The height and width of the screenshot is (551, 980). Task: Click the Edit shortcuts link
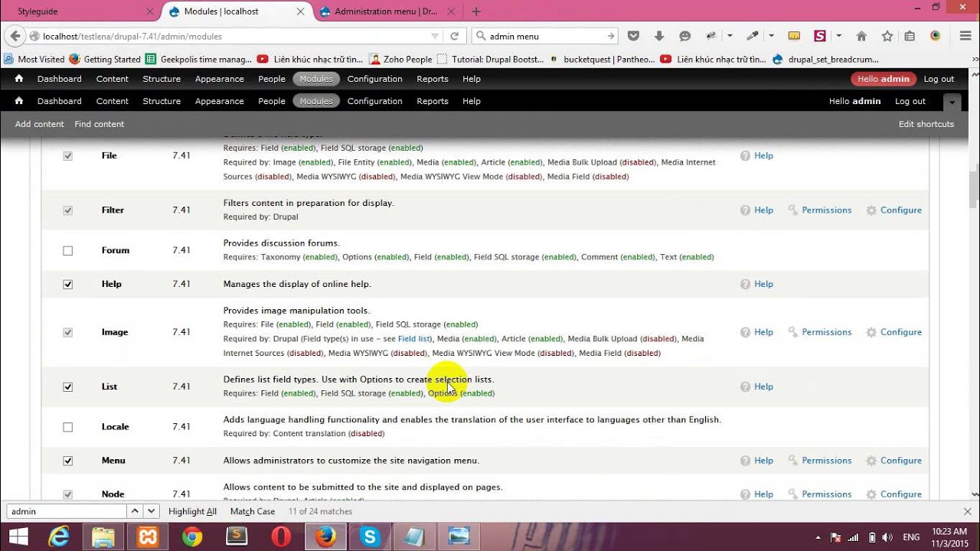click(x=926, y=124)
